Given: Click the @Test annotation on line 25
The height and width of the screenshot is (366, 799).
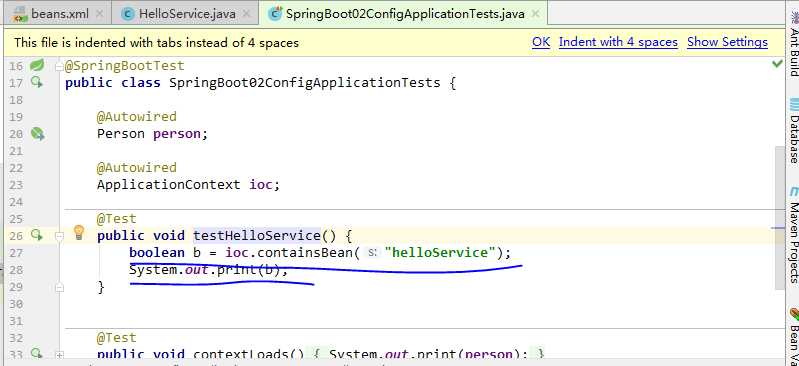Looking at the screenshot, I should tap(117, 219).
